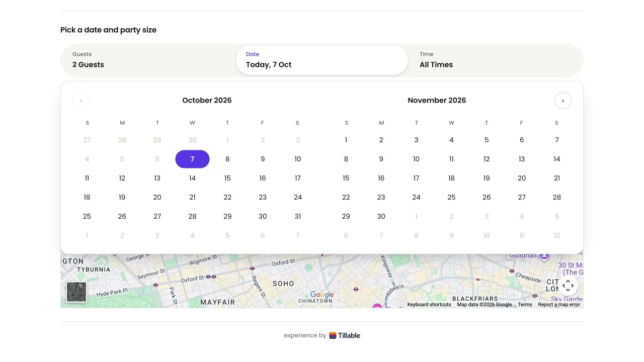Pick 30 November 2026
644x362 pixels.
coord(381,216)
